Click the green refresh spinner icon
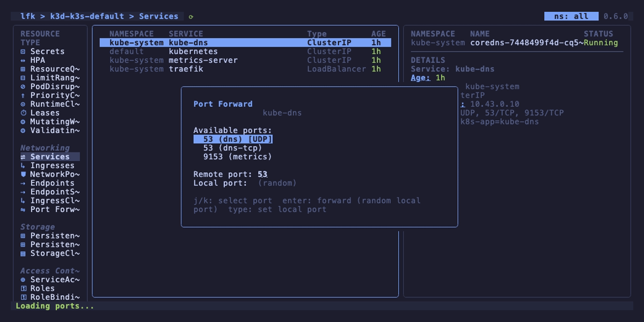This screenshot has width=644, height=322. point(191,17)
